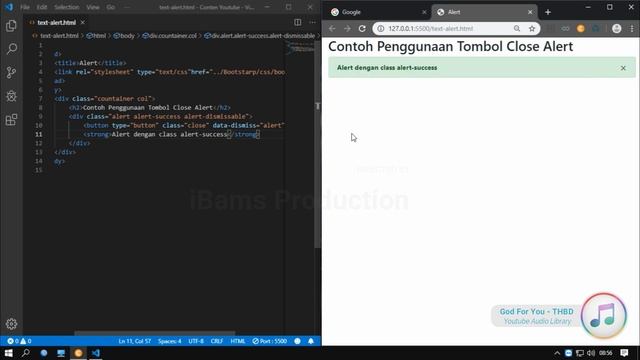Open the feedback smiley in status bar
640x360 pixels.
298,341
